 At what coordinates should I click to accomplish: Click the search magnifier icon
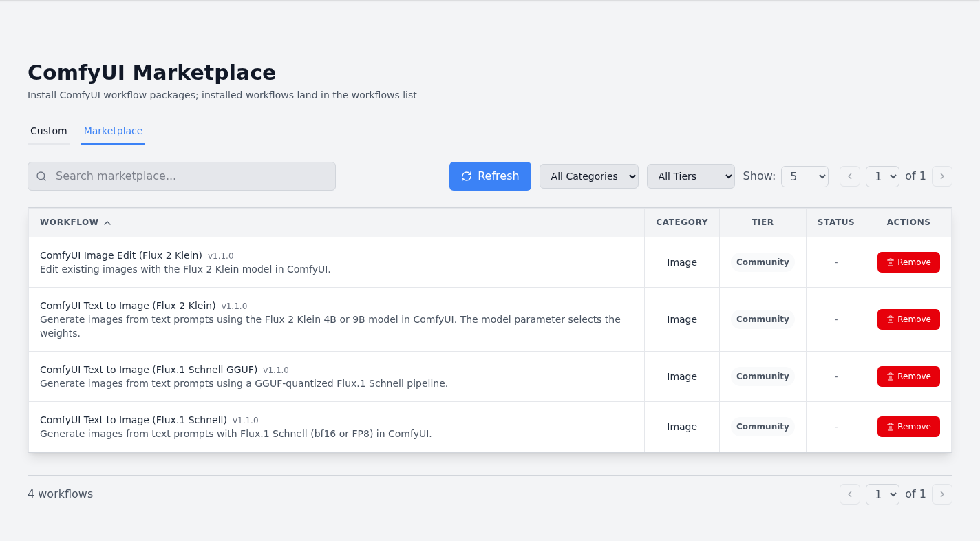click(41, 176)
